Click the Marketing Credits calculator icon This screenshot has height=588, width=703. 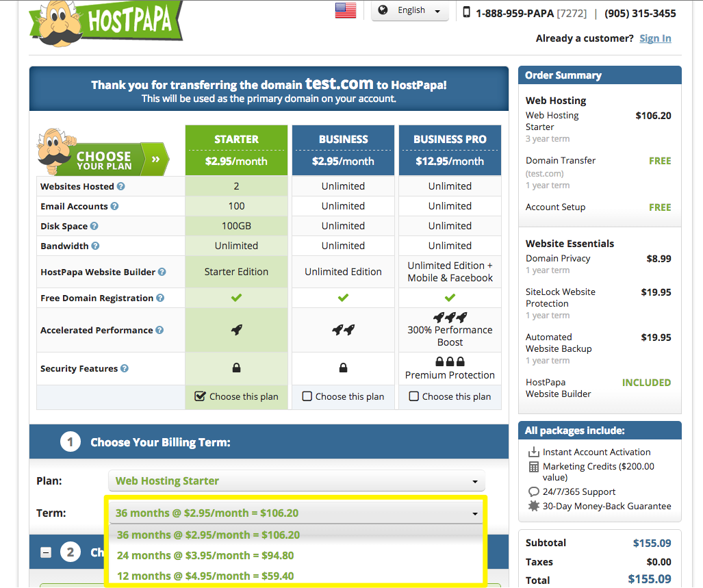[x=533, y=467]
